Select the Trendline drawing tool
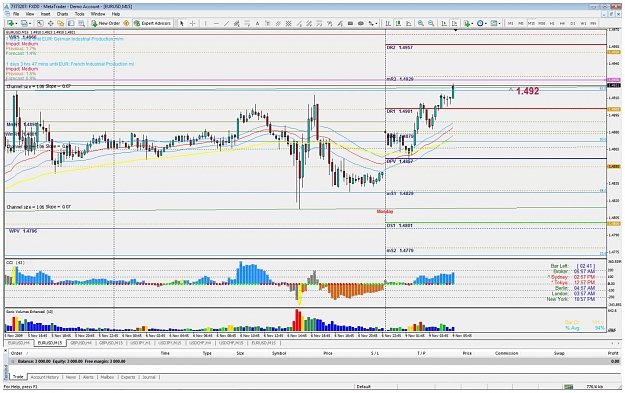Image resolution: width=625 pixels, height=393 pixels. point(226,23)
